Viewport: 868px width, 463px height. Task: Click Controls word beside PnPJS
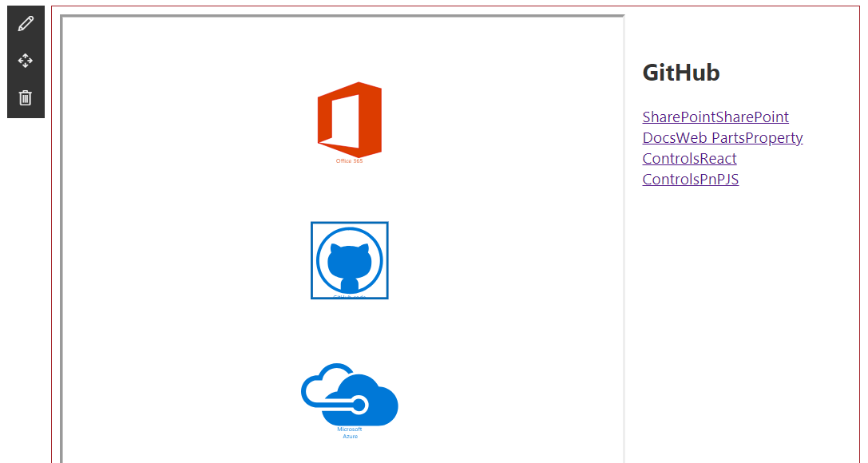point(666,180)
